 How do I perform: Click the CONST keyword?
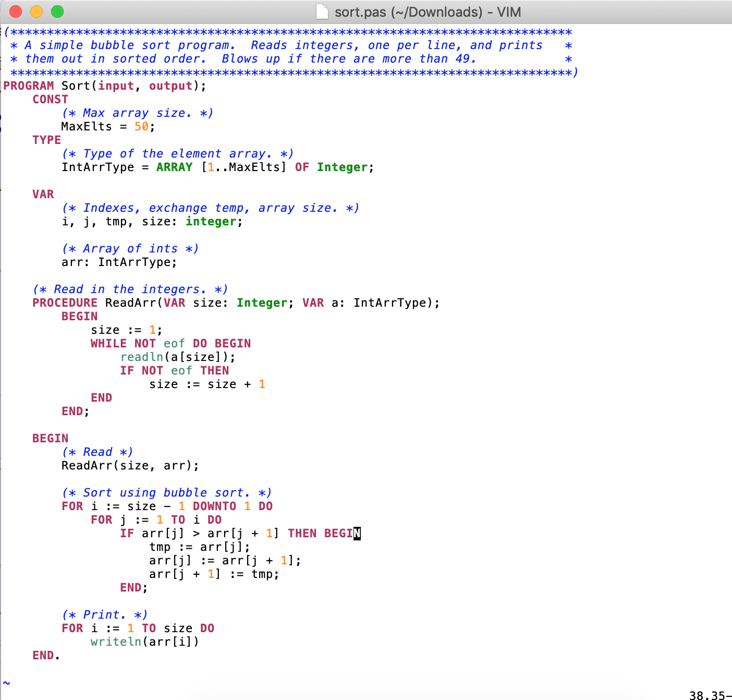click(50, 100)
